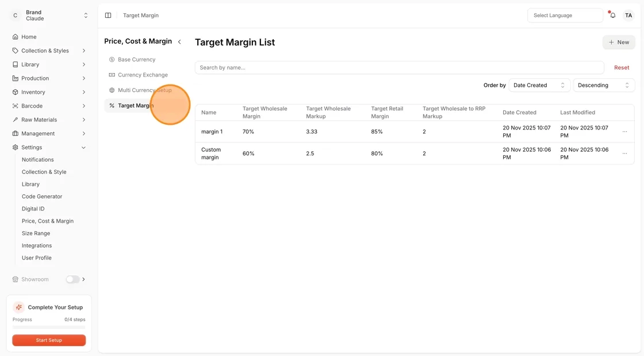
Task: Click the Base Currency dollar icon
Action: 112,60
